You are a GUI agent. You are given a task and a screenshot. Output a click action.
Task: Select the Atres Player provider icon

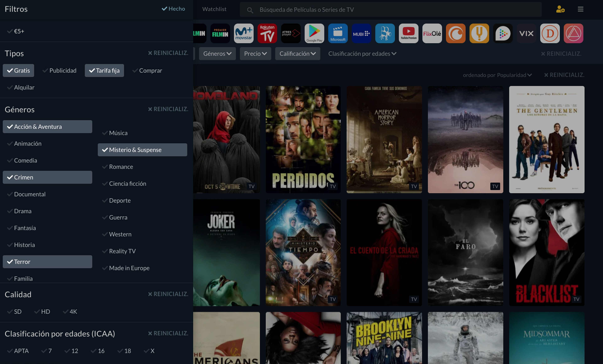(291, 33)
